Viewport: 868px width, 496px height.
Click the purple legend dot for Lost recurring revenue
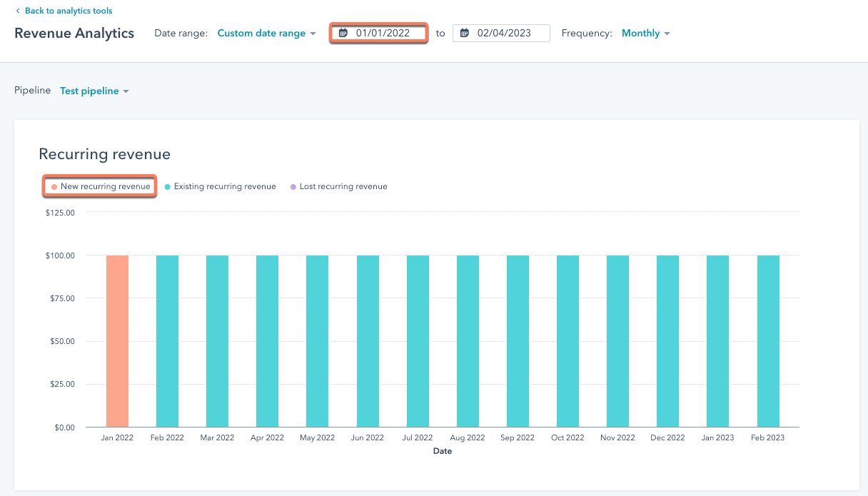click(291, 186)
